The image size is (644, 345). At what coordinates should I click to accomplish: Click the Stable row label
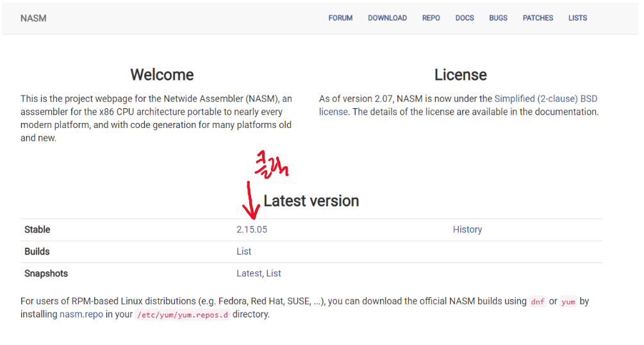[37, 229]
